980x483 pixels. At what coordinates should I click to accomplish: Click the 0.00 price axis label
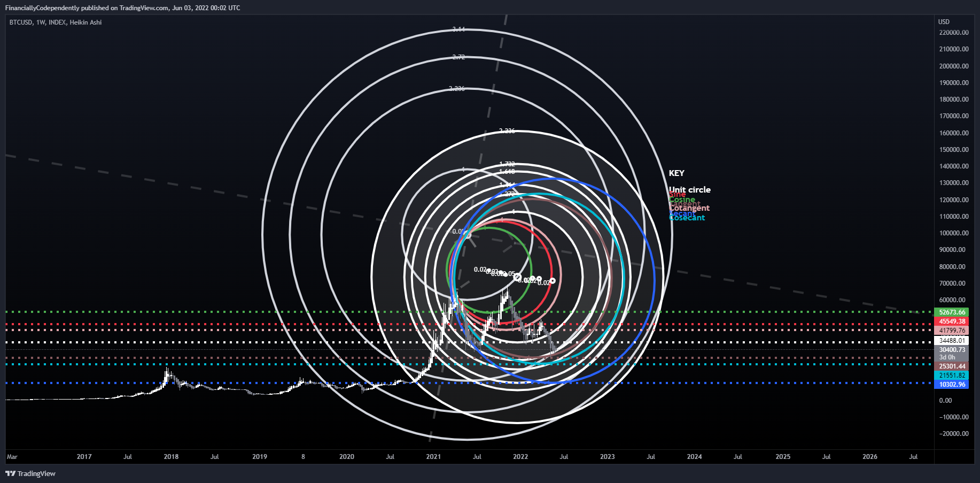click(945, 401)
